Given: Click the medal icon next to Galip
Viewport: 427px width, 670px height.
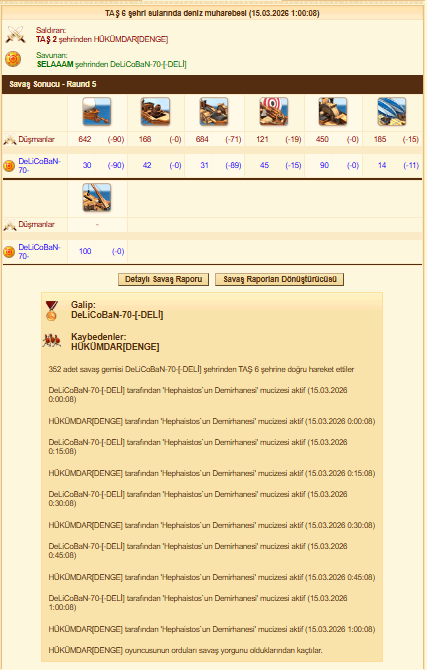Looking at the screenshot, I should (52, 311).
